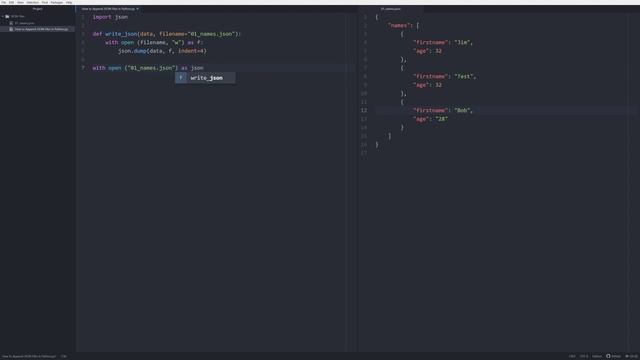This screenshot has width=640, height=360.
Task: Click the project root folder icon
Action: tap(7, 16)
